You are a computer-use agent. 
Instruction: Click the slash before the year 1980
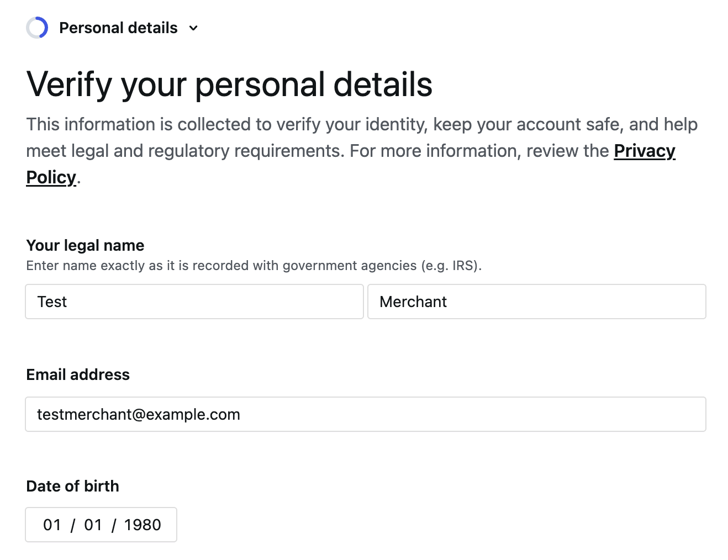click(113, 525)
